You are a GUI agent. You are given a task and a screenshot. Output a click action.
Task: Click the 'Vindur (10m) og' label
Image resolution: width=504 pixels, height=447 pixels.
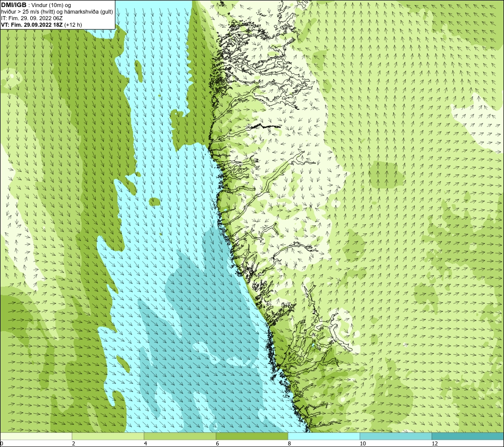click(x=51, y=6)
